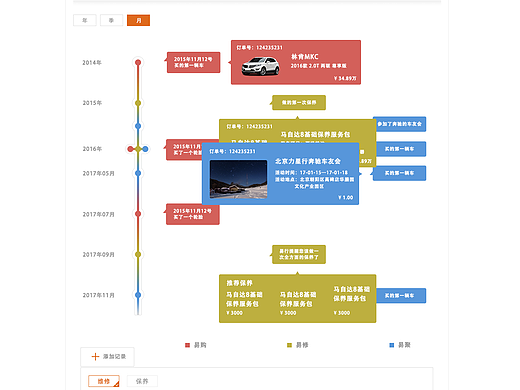Viewport: 520px width, 390px height.
Task: Click the 2017年11月 timeline label
Action: [x=99, y=295]
